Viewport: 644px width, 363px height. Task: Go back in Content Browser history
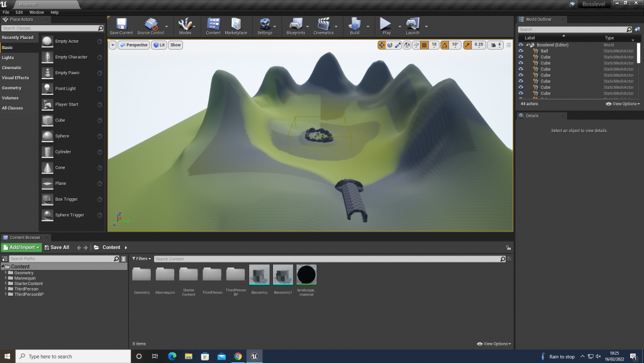[x=79, y=248]
